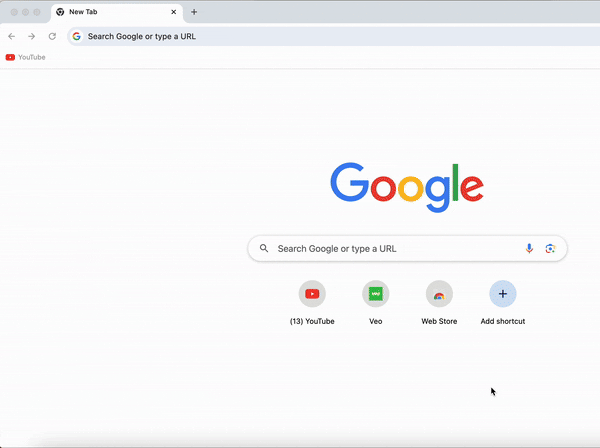The width and height of the screenshot is (600, 448).
Task: Click the "Add shortcut" label
Action: pos(503,321)
